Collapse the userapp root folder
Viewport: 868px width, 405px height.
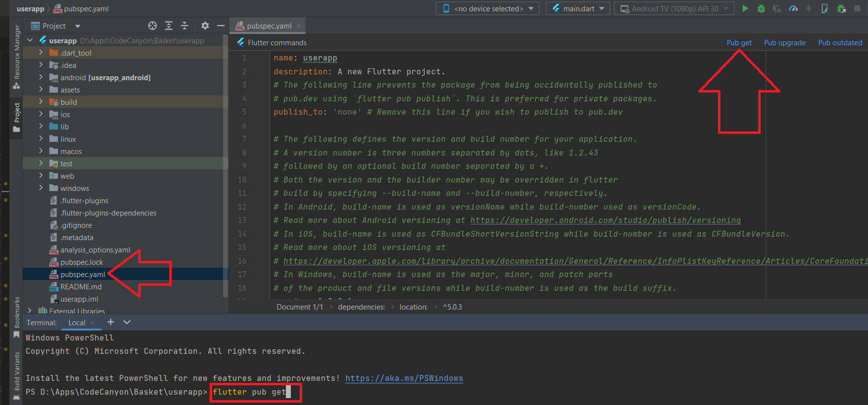(x=30, y=40)
